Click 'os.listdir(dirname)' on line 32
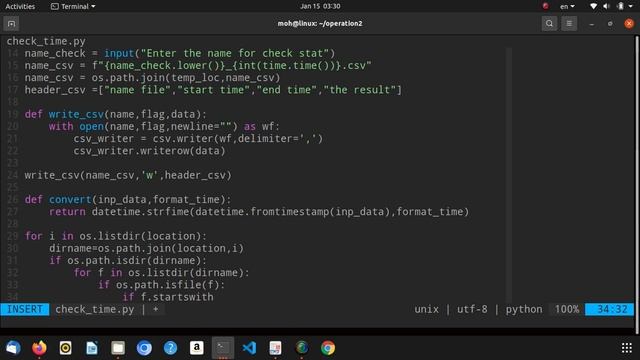 186,273
